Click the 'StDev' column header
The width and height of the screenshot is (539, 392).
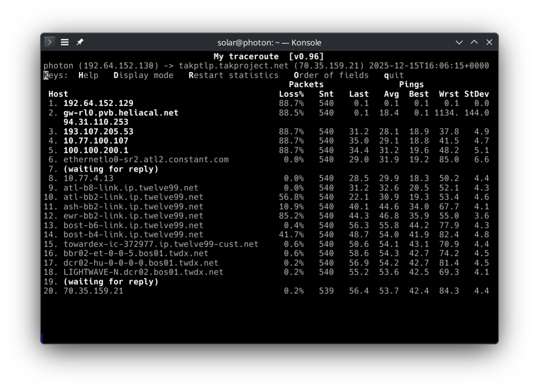[476, 94]
